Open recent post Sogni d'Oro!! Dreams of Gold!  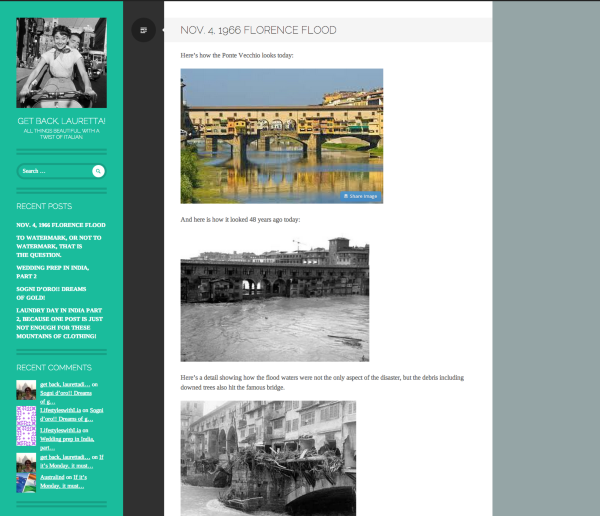[x=51, y=293]
